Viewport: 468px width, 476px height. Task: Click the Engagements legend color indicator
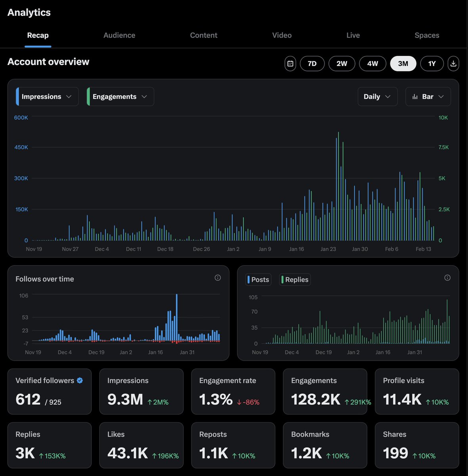pos(90,96)
